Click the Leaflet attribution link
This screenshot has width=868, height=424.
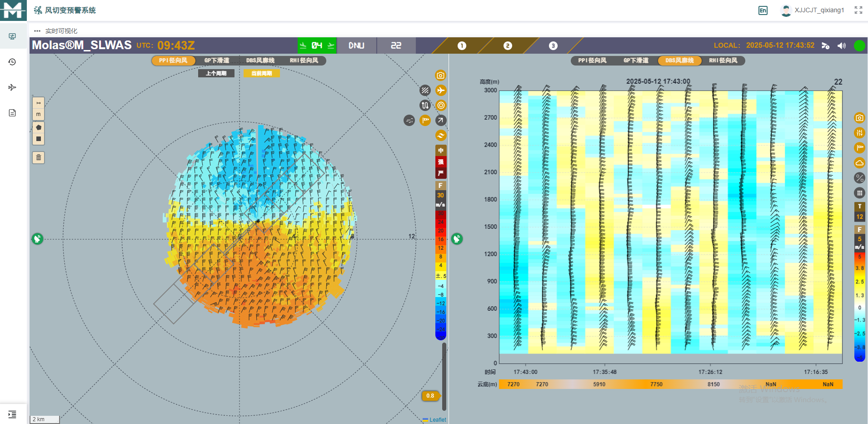pyautogui.click(x=438, y=420)
